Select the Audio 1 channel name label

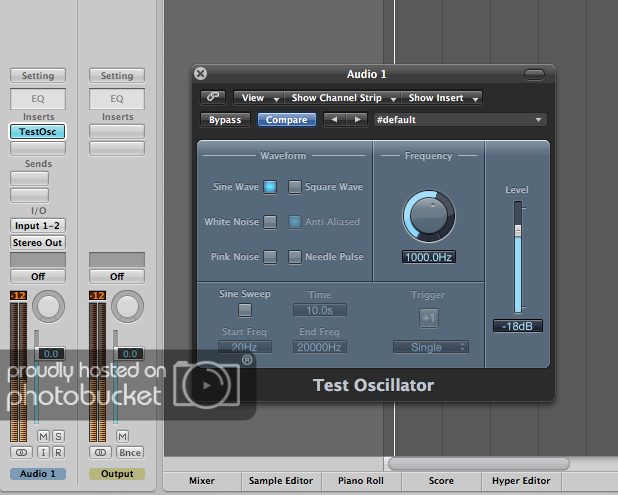click(38, 473)
